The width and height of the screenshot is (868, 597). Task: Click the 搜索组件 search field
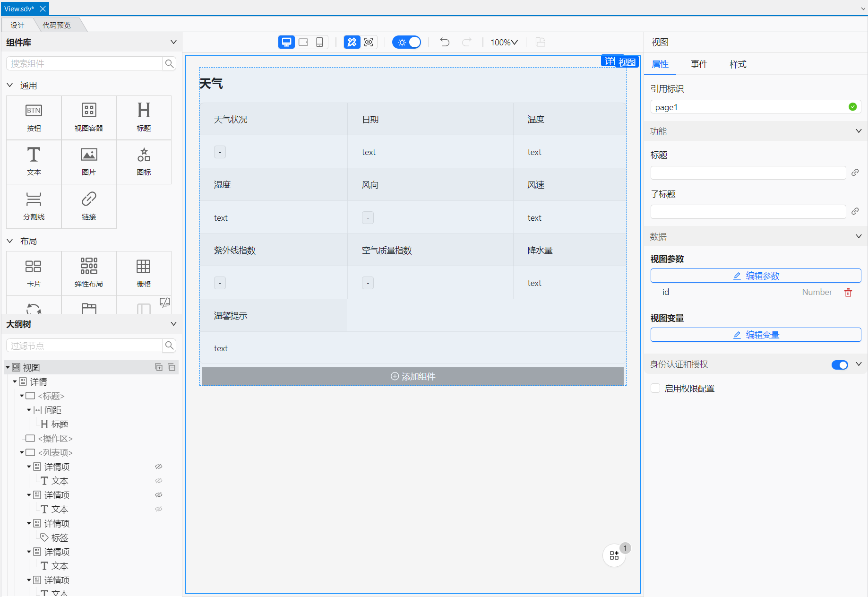[85, 63]
